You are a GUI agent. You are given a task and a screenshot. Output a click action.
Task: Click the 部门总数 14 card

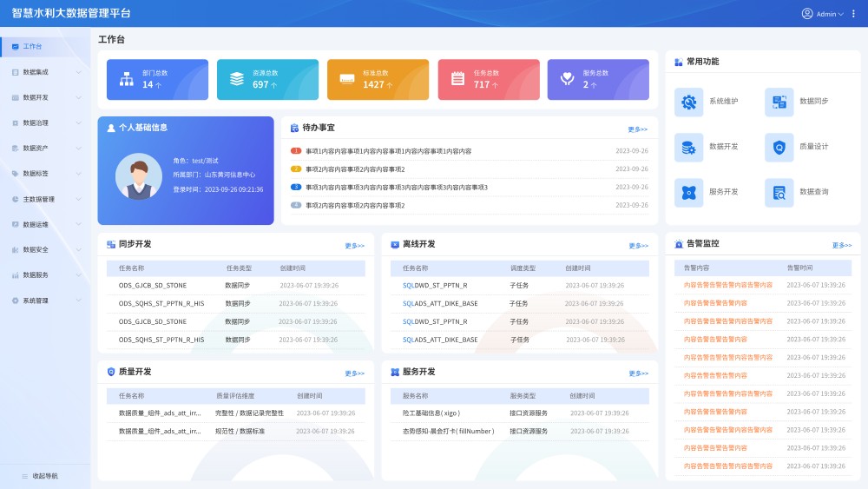(x=157, y=80)
